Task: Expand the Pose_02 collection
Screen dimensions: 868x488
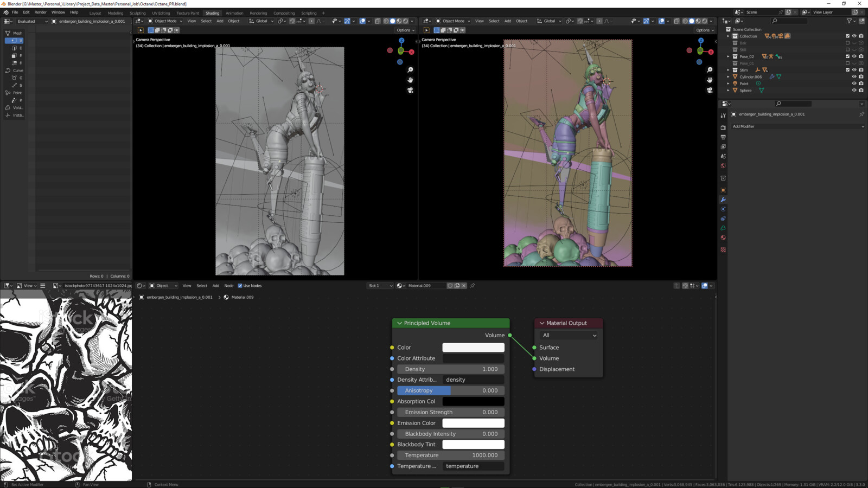Action: pyautogui.click(x=729, y=56)
